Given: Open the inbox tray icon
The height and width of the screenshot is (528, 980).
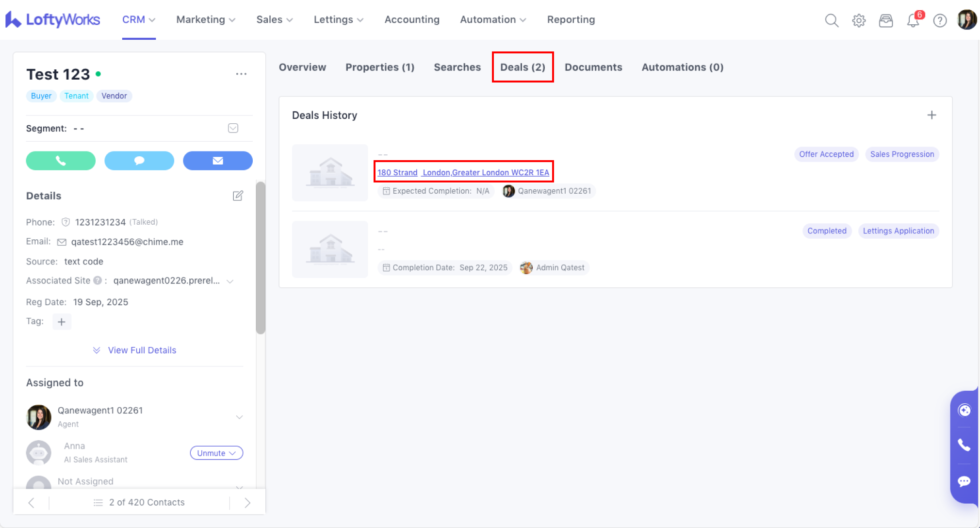Looking at the screenshot, I should coord(886,20).
